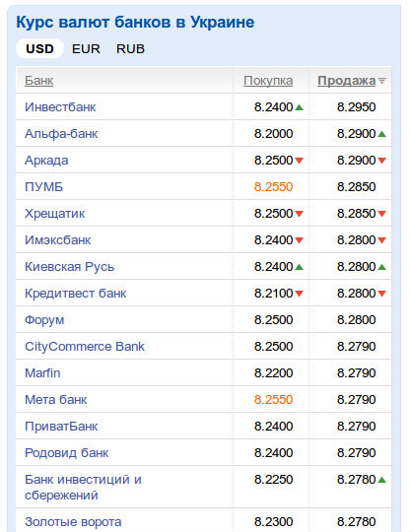
Task: Open the ПриватБанк bank link
Action: click(x=61, y=427)
